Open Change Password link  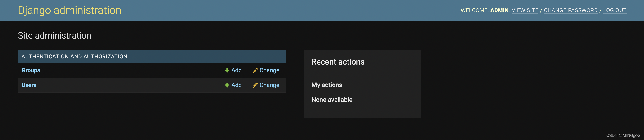pyautogui.click(x=571, y=10)
